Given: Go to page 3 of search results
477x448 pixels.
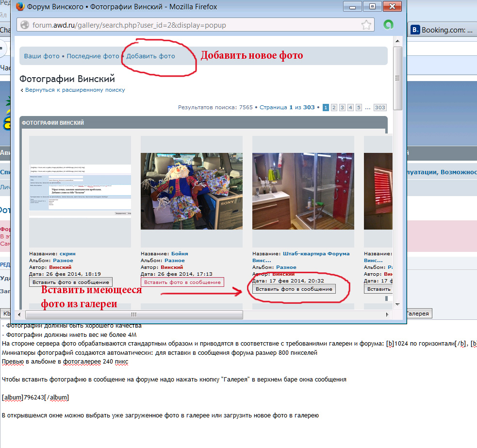Looking at the screenshot, I should pos(342,108).
